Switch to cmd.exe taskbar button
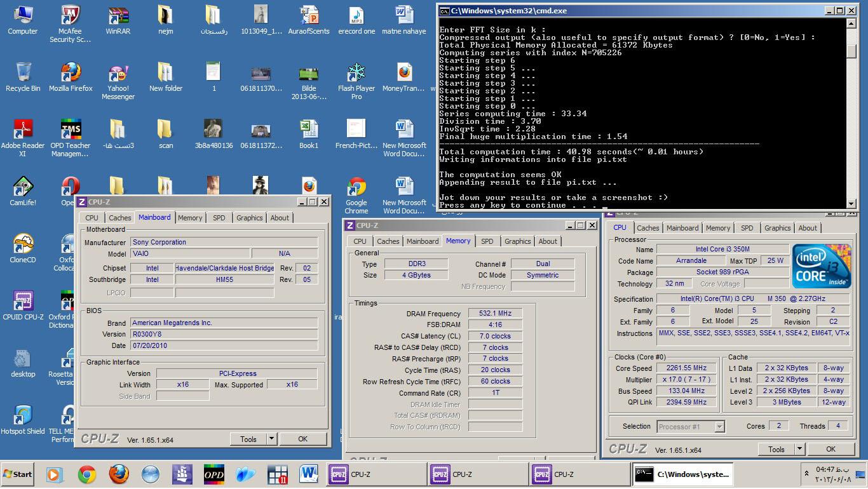The image size is (868, 489). (x=682, y=474)
